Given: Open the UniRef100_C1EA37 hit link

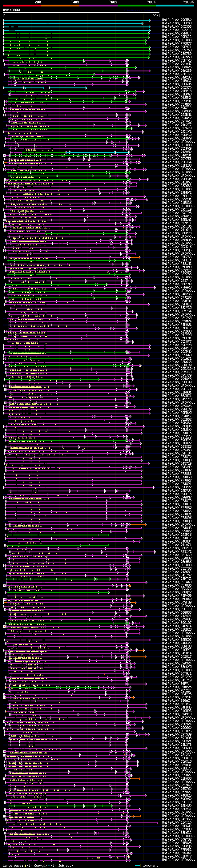Looking at the screenshot, I should [177, 81].
